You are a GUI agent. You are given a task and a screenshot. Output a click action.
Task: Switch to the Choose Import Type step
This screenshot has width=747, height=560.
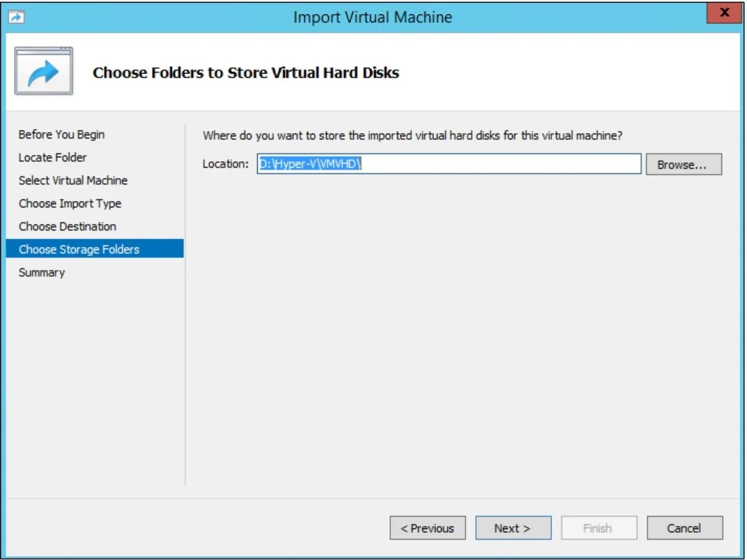[70, 203]
